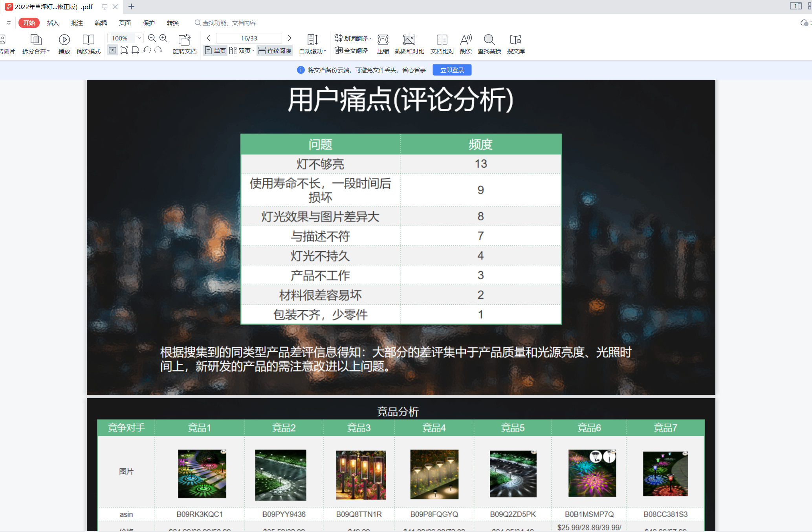Open the Read Aloud tool
This screenshot has height=532, width=812.
tap(466, 40)
